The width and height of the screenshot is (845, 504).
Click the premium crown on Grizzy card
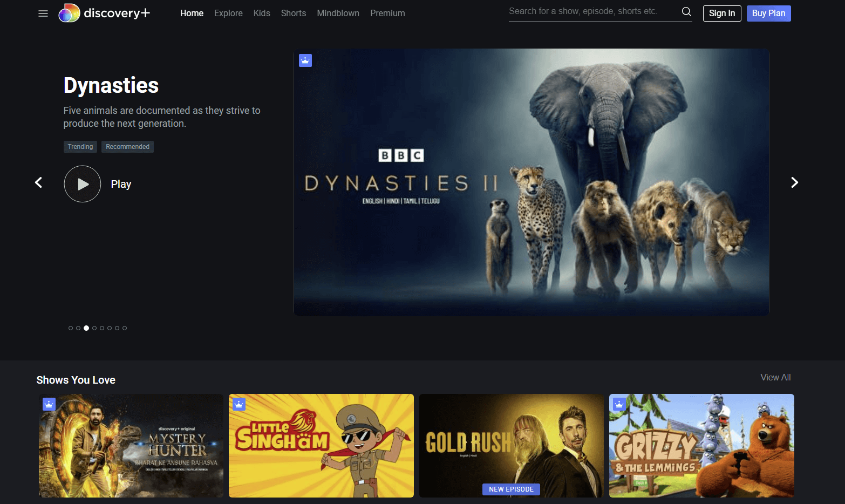619,404
